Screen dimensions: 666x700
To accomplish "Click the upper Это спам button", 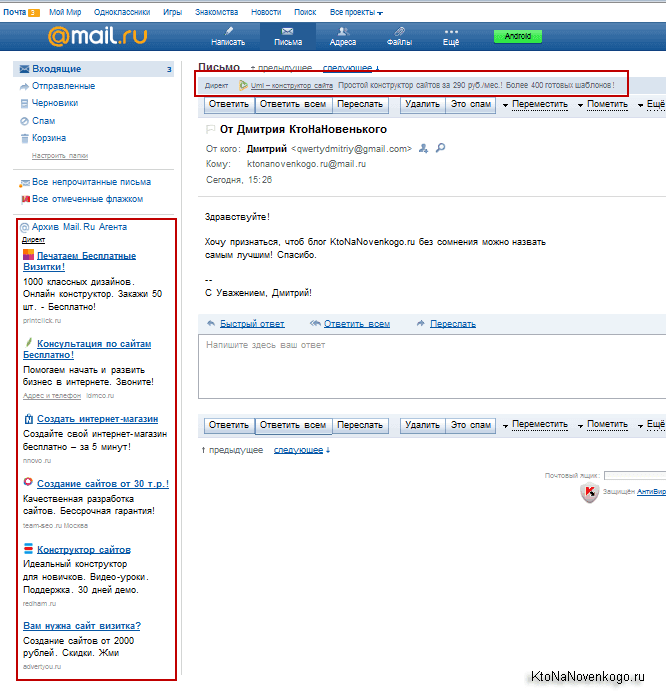I will [x=470, y=104].
